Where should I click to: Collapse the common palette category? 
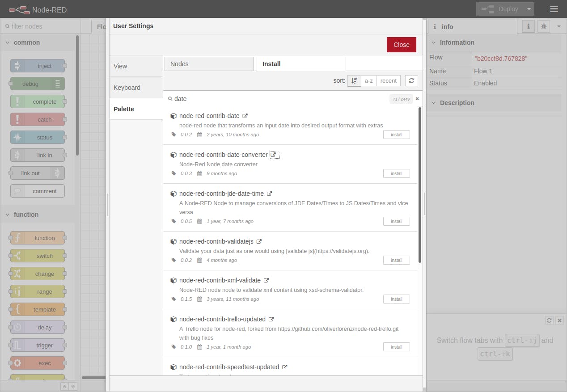(x=38, y=42)
